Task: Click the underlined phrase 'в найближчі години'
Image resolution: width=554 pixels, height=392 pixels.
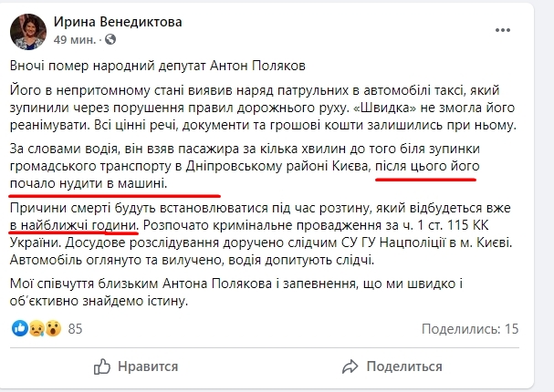Action: tap(74, 224)
